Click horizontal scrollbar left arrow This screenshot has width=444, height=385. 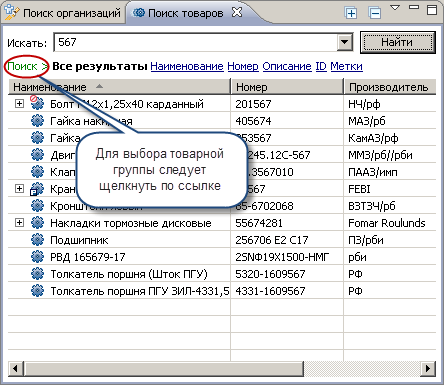point(15,368)
